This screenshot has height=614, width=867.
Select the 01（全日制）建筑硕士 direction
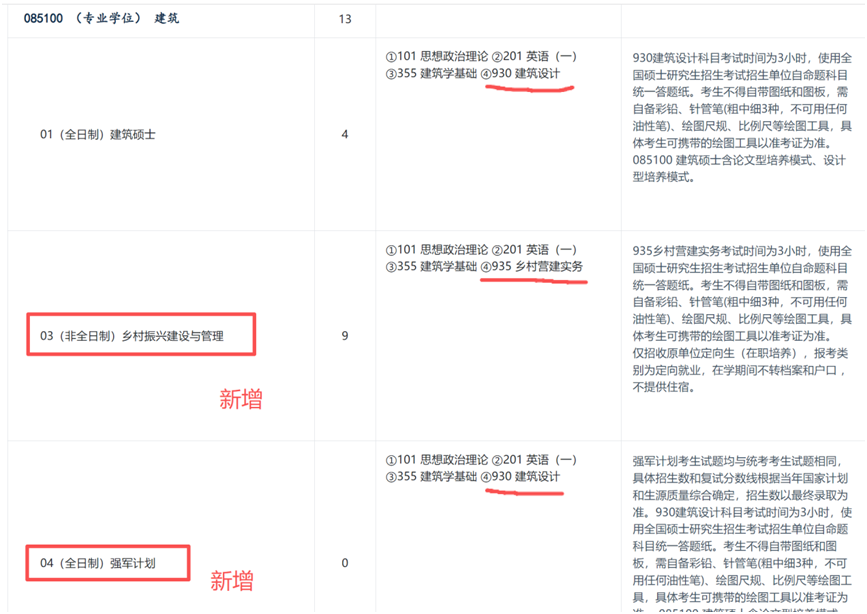coord(98,134)
